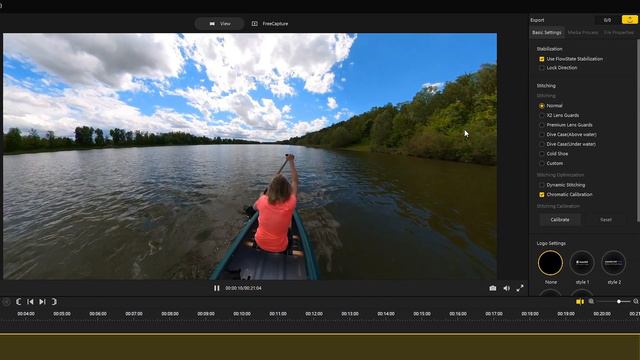640x360 pixels.
Task: Enable the Lock Direction checkbox
Action: click(542, 68)
